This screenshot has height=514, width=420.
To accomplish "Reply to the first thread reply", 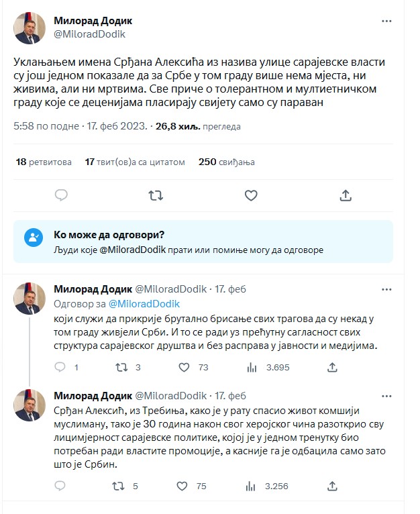I will [x=60, y=367].
